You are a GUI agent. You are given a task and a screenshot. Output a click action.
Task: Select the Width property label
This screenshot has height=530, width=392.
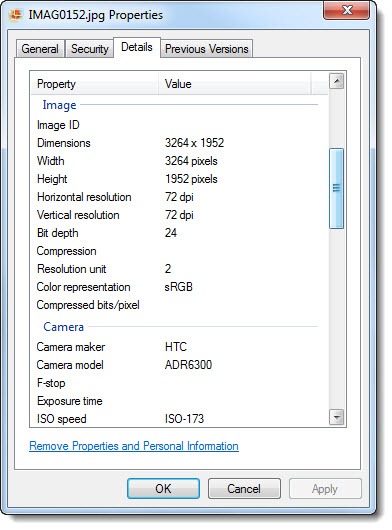tap(50, 161)
